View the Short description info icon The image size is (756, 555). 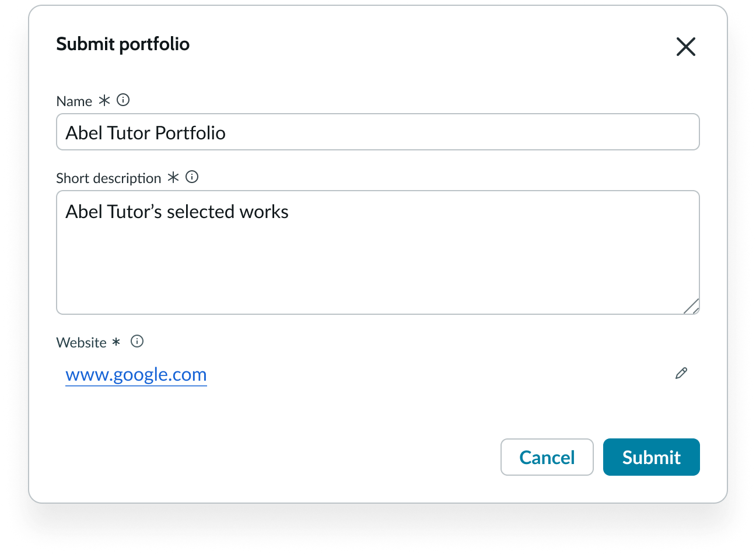pos(191,177)
